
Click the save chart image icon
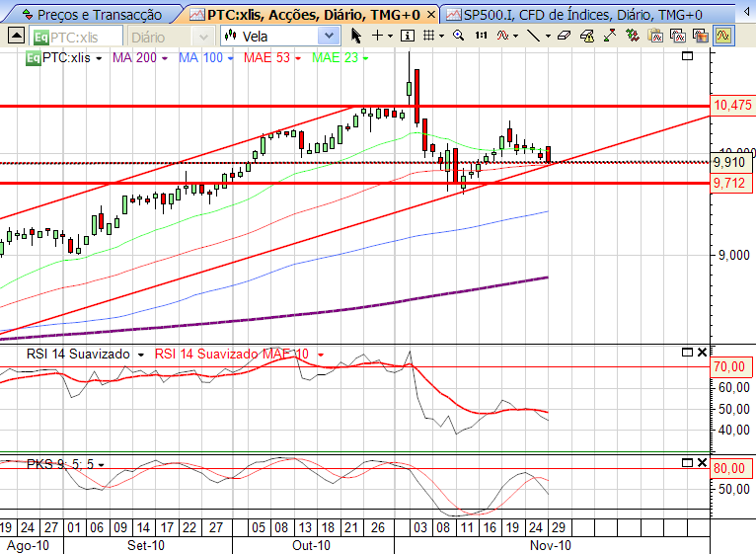(x=700, y=36)
